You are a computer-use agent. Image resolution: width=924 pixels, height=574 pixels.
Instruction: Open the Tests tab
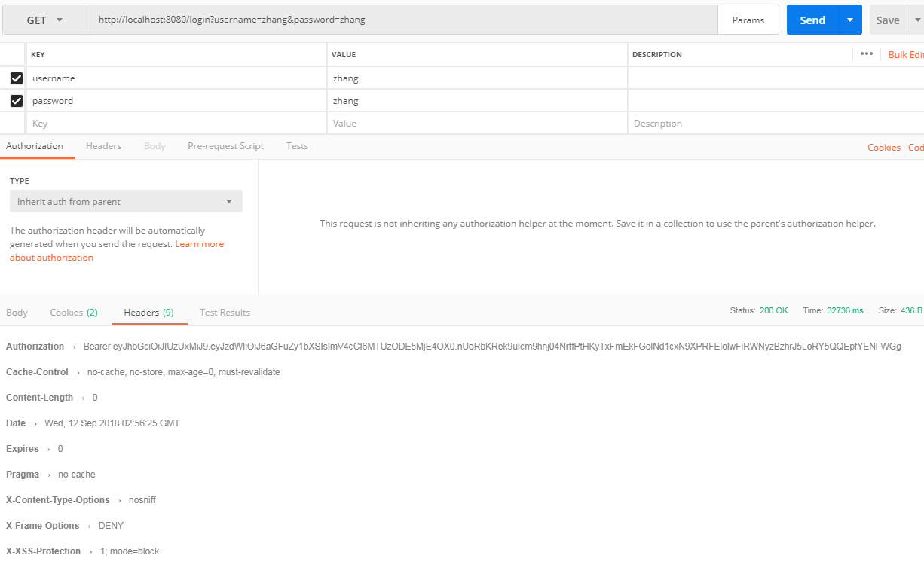click(x=297, y=146)
